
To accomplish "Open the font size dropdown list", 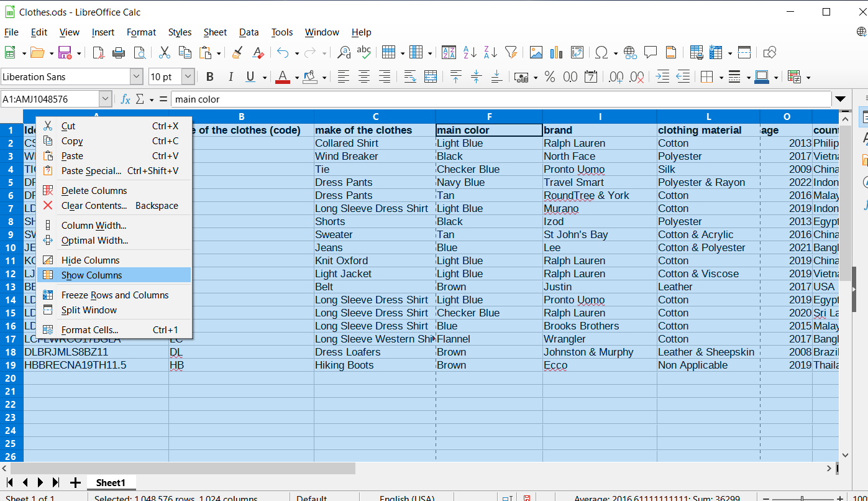I will point(188,77).
